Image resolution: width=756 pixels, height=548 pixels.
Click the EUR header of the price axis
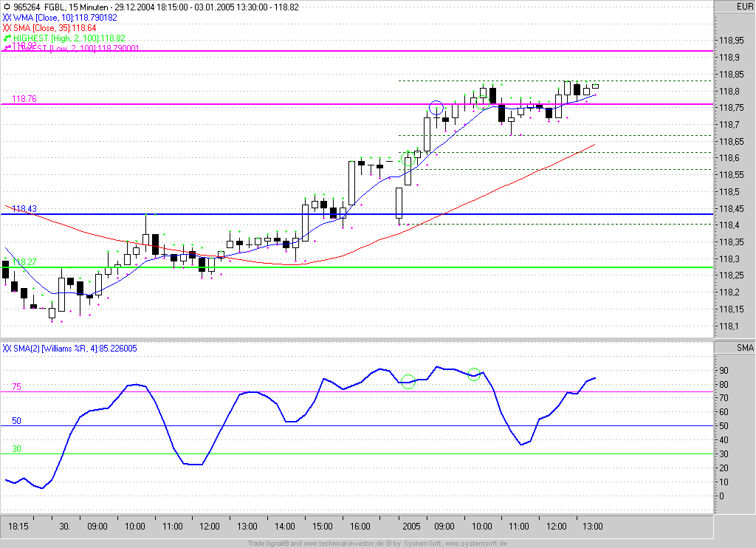click(x=744, y=6)
